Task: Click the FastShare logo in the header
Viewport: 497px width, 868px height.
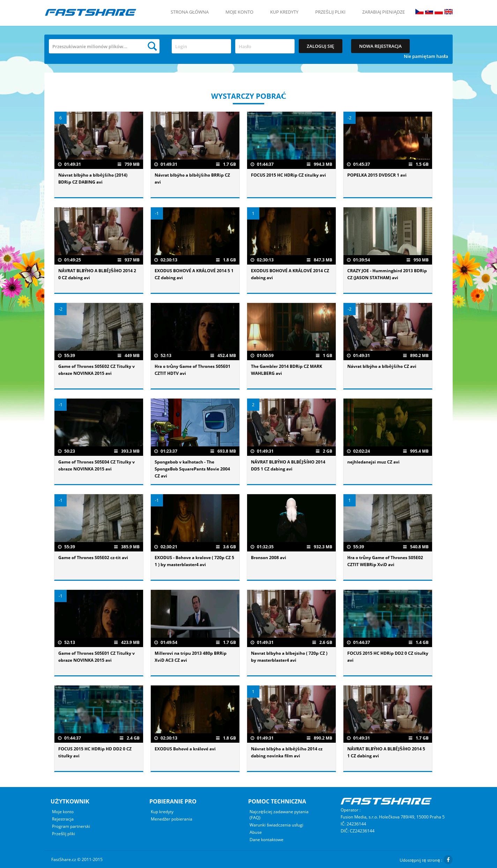Action: (90, 12)
